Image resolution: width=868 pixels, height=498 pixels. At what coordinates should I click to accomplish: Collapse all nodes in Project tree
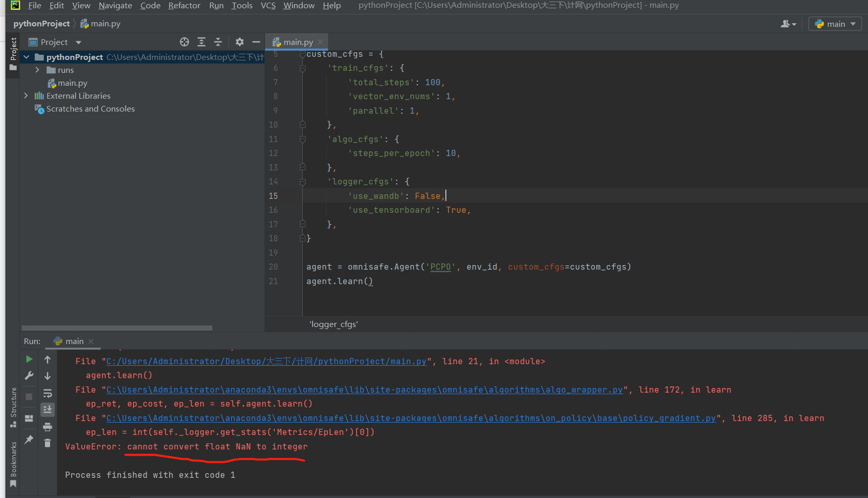coord(218,42)
